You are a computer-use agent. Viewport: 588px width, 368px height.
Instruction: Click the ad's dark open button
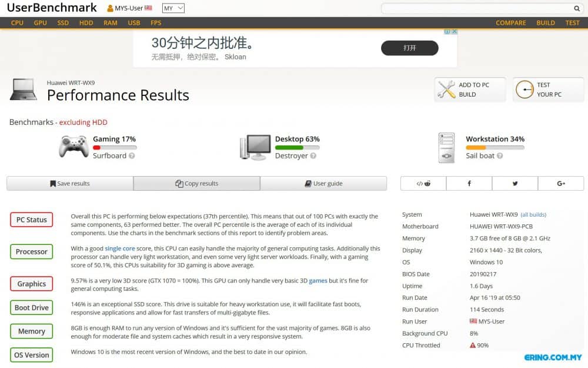[409, 48]
